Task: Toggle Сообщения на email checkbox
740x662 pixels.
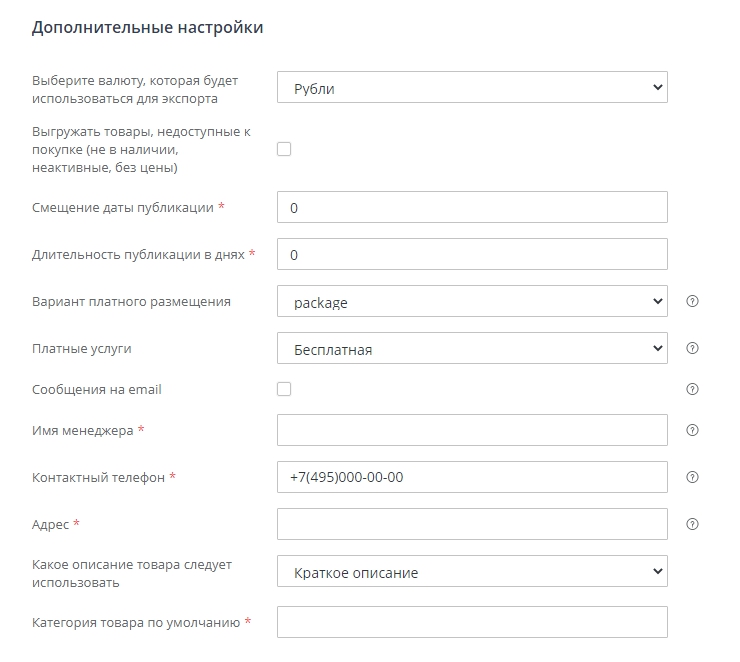Action: pos(284,389)
